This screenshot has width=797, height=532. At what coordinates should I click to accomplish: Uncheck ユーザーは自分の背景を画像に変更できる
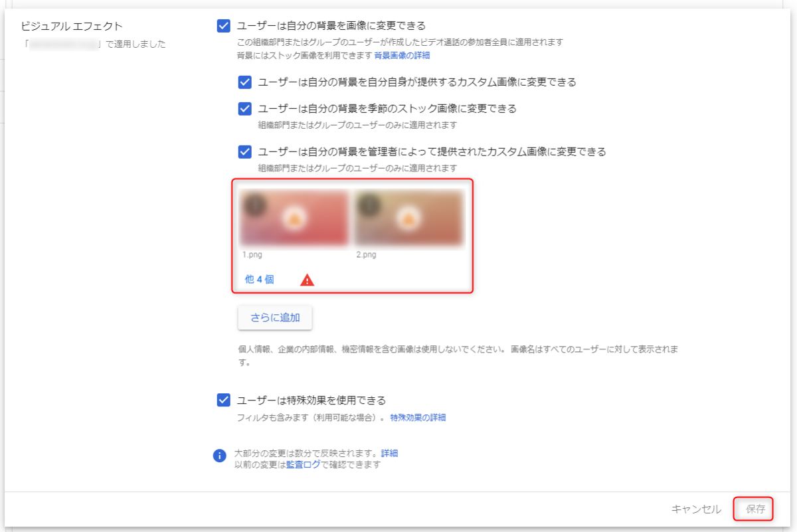[x=224, y=27]
